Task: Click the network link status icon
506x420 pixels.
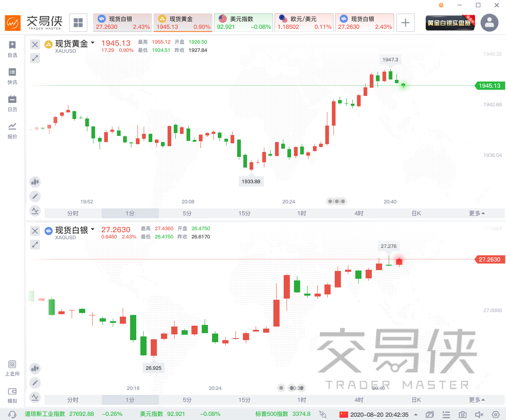Action: pyautogui.click(x=323, y=414)
